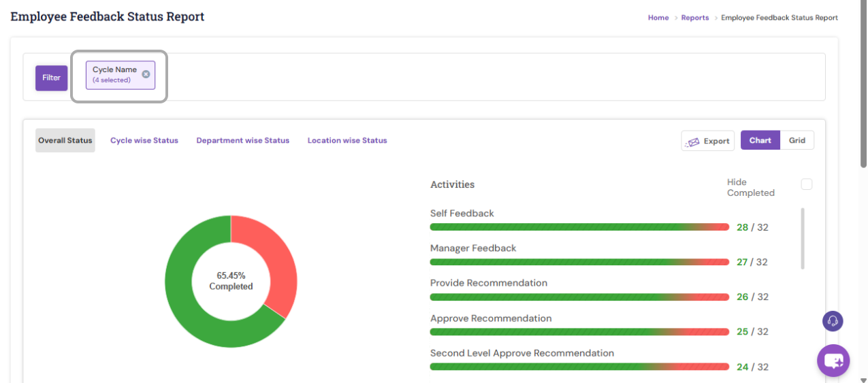Open the headset support icon
This screenshot has height=383, width=868.
(833, 321)
